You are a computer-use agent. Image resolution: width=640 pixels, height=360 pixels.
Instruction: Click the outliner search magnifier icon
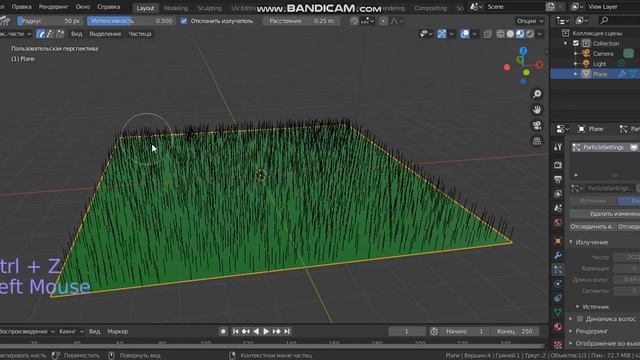pos(604,20)
